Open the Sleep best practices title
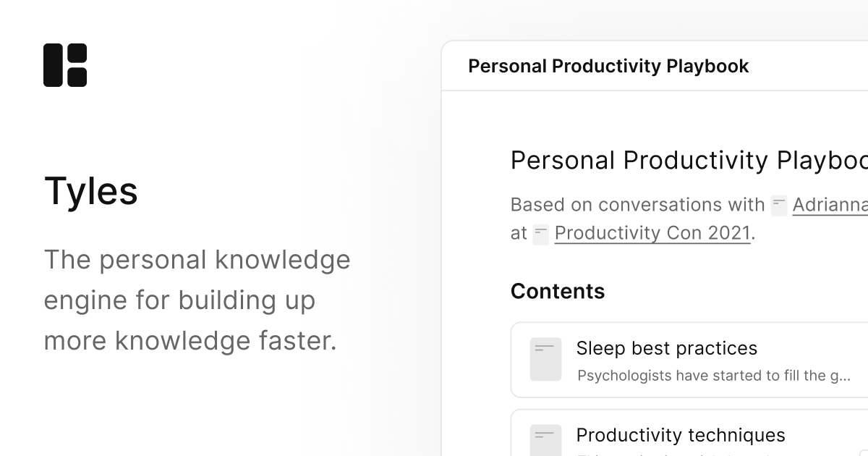The height and width of the screenshot is (456, 868). [x=666, y=348]
